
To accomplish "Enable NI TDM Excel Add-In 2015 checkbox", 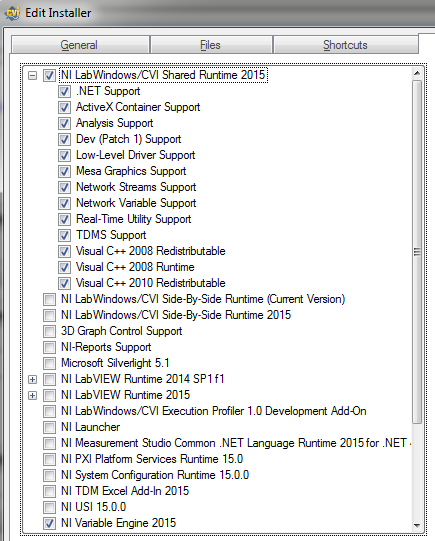I will tap(49, 491).
